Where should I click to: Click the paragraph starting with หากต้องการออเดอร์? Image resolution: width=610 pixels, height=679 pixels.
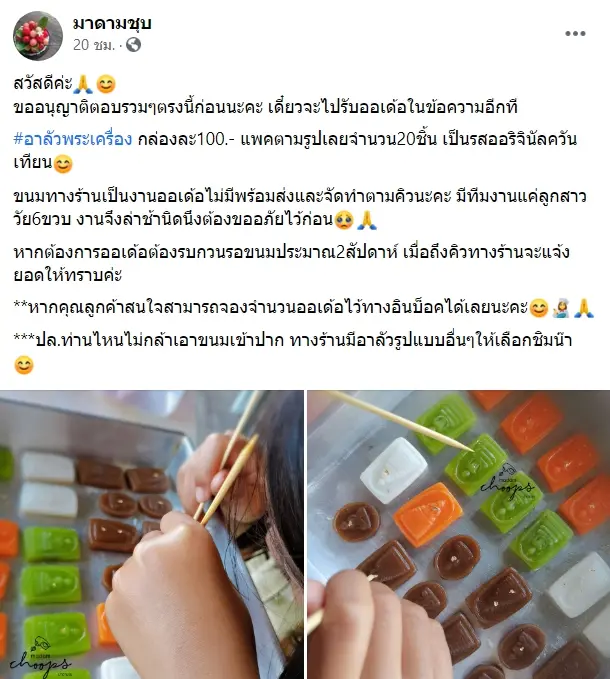(291, 263)
